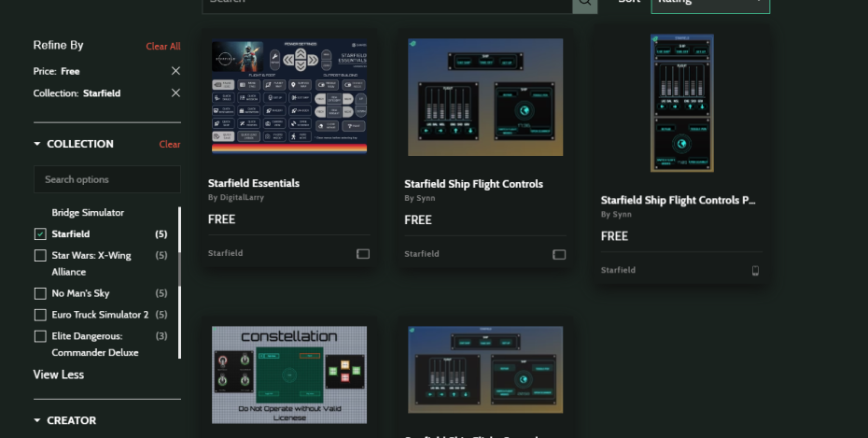The width and height of the screenshot is (868, 438).
Task: Remove the Collection: Starfield filter
Action: point(175,93)
